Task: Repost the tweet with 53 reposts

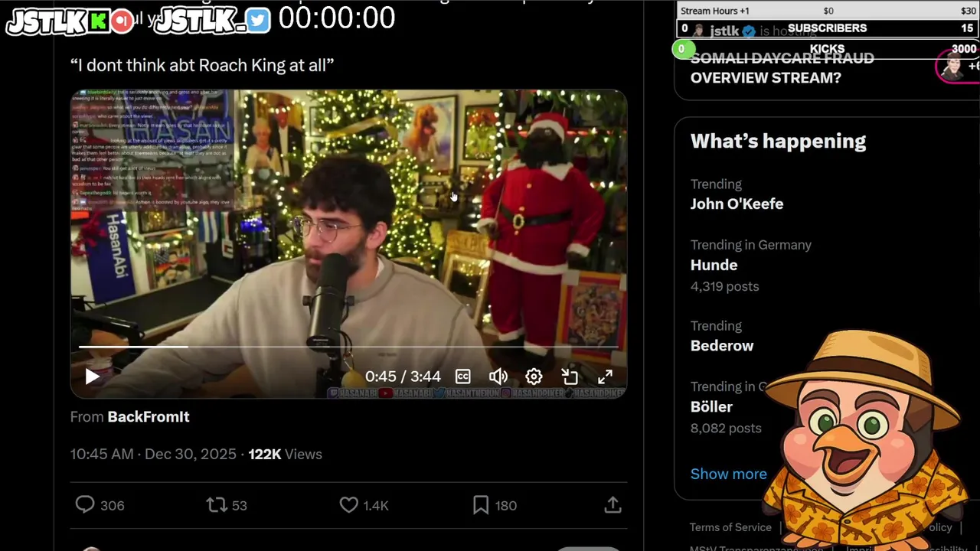Action: point(227,505)
